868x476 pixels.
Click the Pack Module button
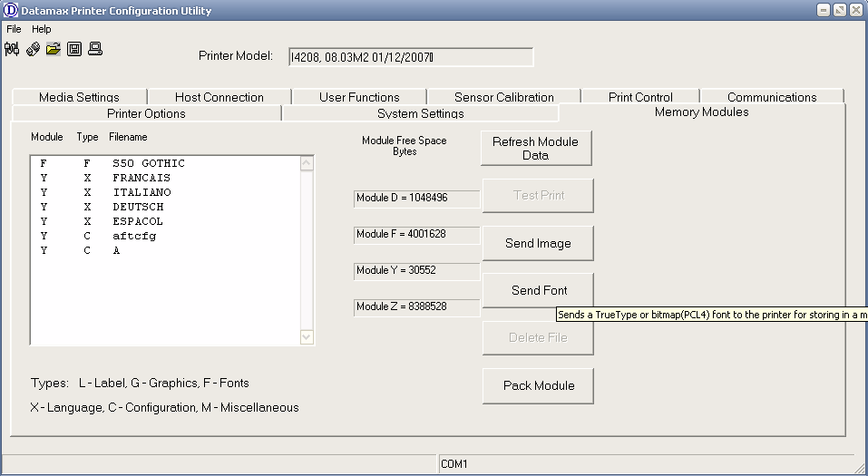(538, 385)
